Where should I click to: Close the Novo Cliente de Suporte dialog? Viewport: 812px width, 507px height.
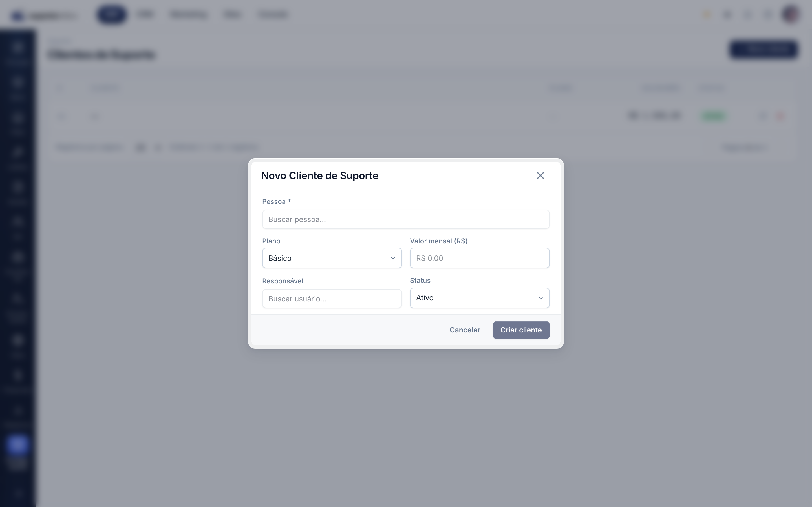tap(540, 175)
